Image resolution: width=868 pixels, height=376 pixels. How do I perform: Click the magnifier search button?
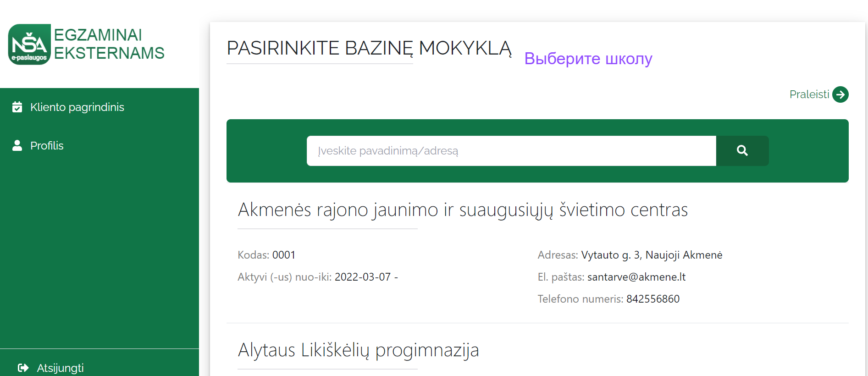[x=742, y=151]
